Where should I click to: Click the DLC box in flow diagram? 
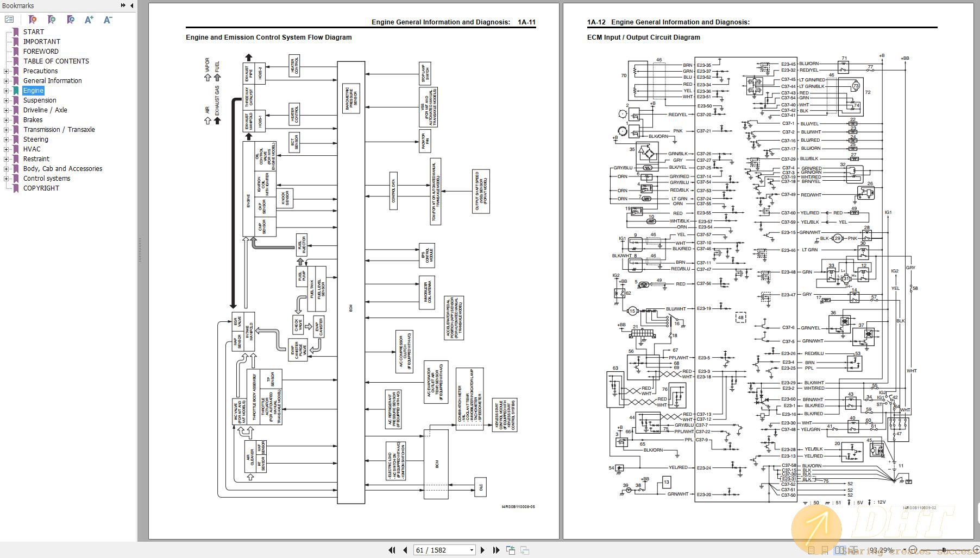tap(481, 487)
